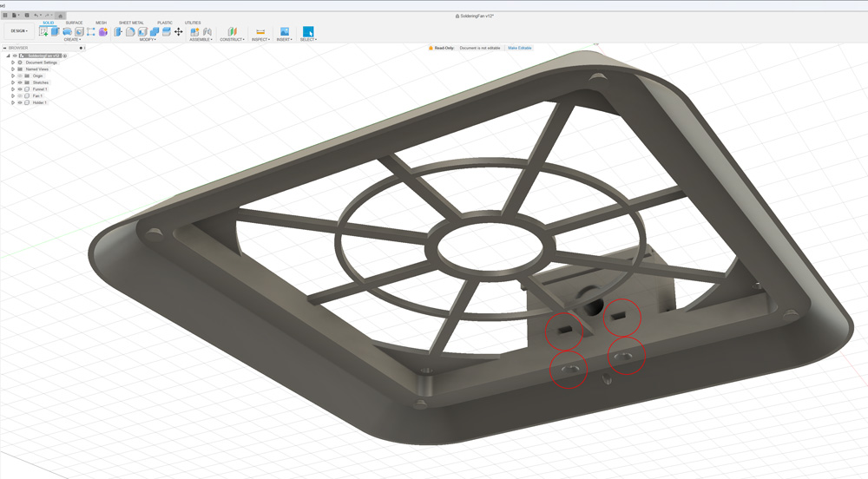
Task: Select the Fillet tool in Modify group
Action: click(130, 32)
